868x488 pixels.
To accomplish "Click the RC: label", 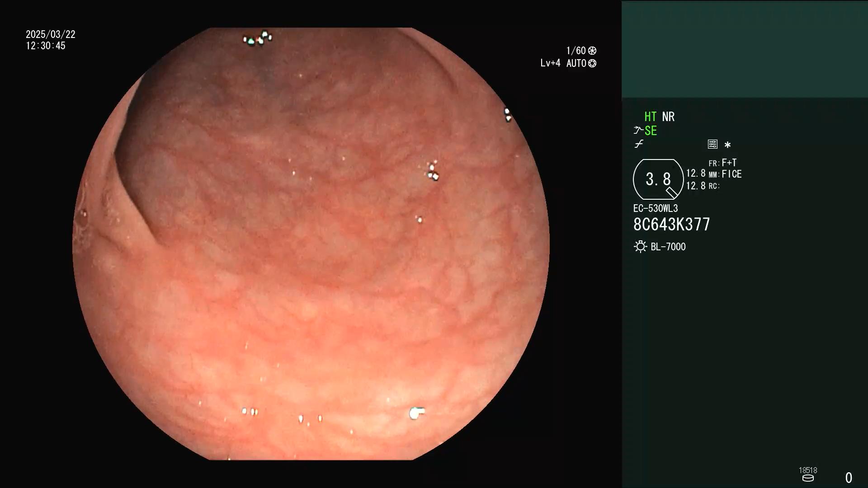I will pyautogui.click(x=714, y=186).
